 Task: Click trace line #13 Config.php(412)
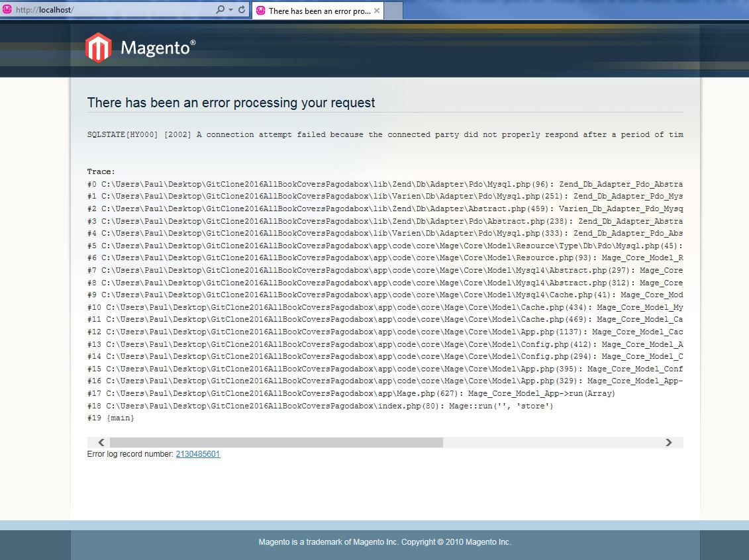coord(385,344)
